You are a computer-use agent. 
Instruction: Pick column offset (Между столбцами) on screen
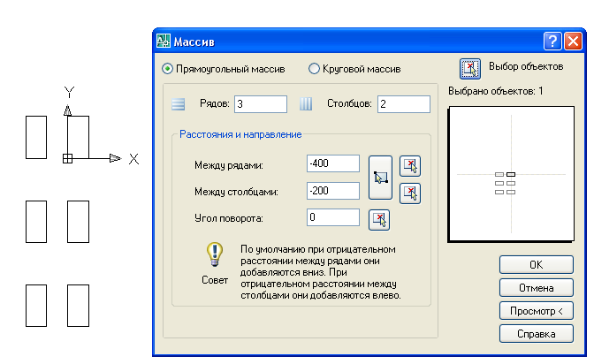[x=410, y=193]
